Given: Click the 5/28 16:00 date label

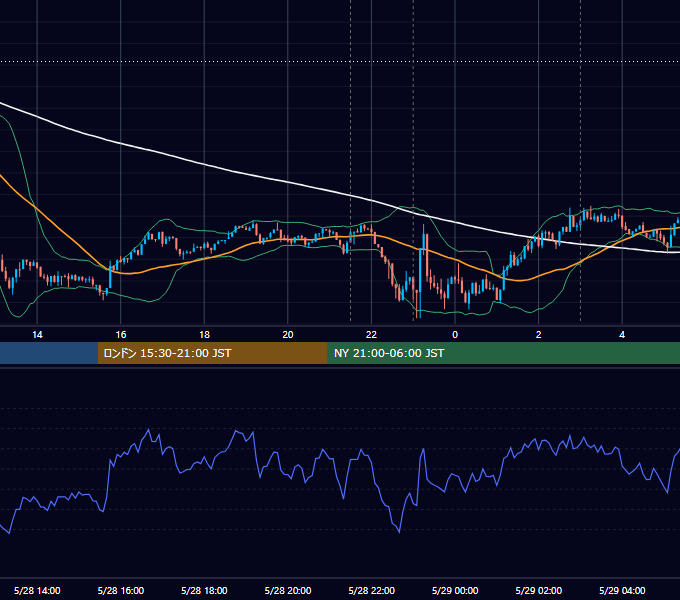Looking at the screenshot, I should coord(121,590).
